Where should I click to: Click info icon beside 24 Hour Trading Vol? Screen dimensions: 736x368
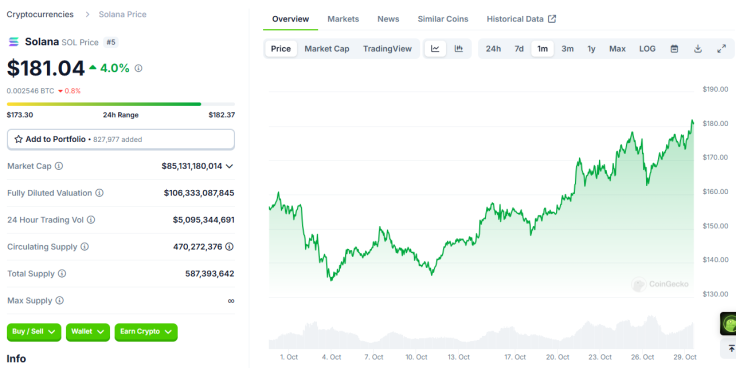point(91,220)
